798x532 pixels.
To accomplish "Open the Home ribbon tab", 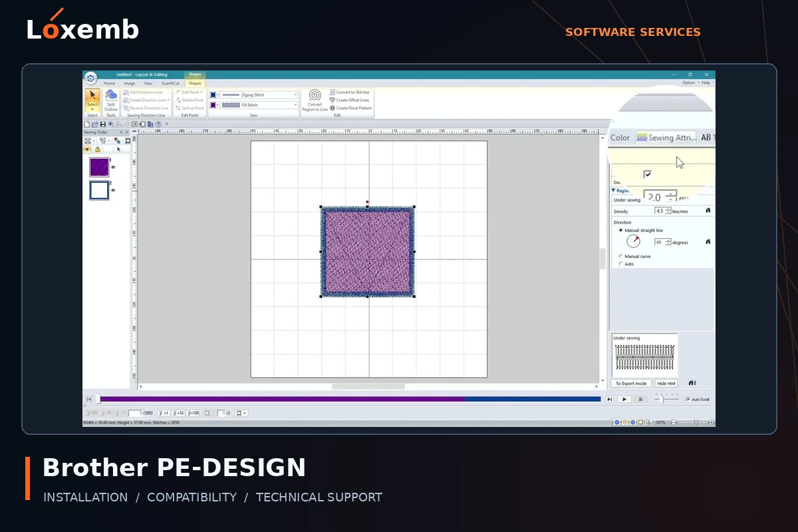I will tap(109, 83).
